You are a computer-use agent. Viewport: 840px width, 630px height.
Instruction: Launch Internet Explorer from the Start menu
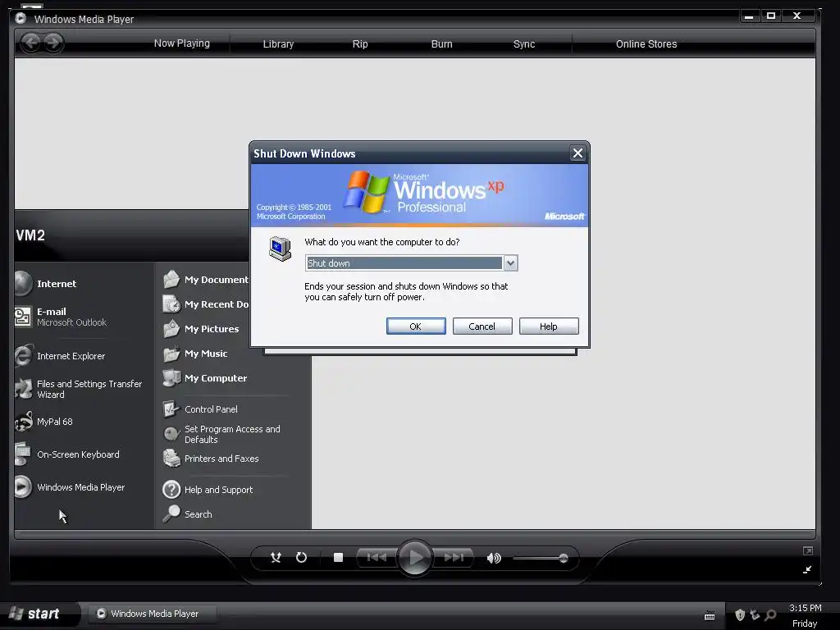click(60, 356)
